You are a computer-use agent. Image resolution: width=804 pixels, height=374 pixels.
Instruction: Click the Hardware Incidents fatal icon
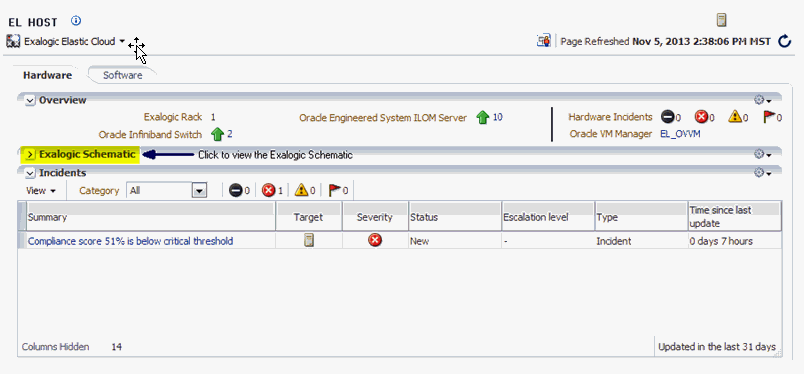667,117
